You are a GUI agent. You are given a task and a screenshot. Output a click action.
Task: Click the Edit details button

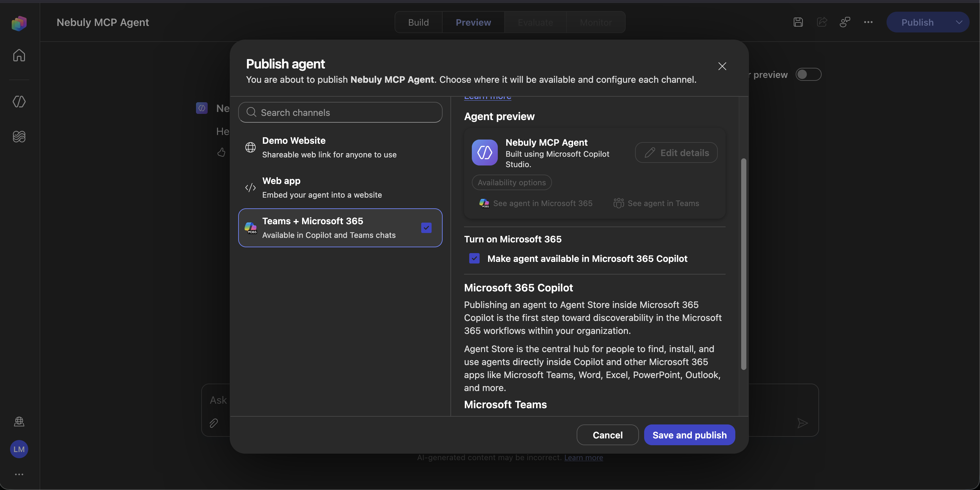(x=676, y=153)
